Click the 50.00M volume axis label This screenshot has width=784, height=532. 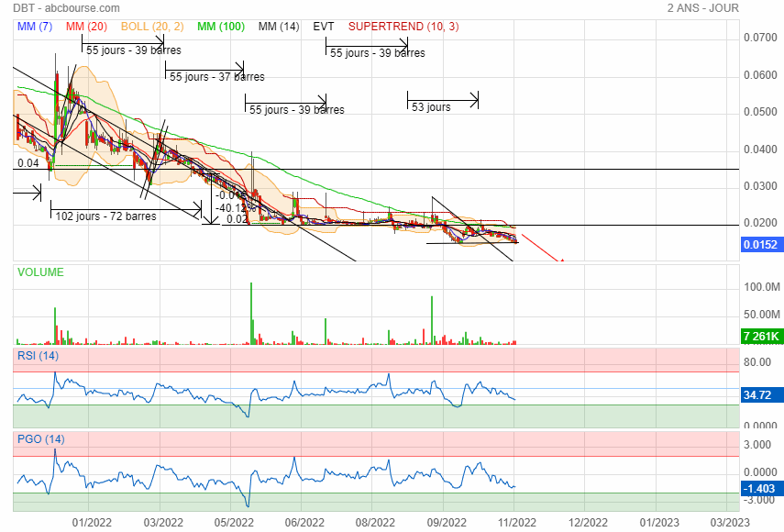click(762, 315)
